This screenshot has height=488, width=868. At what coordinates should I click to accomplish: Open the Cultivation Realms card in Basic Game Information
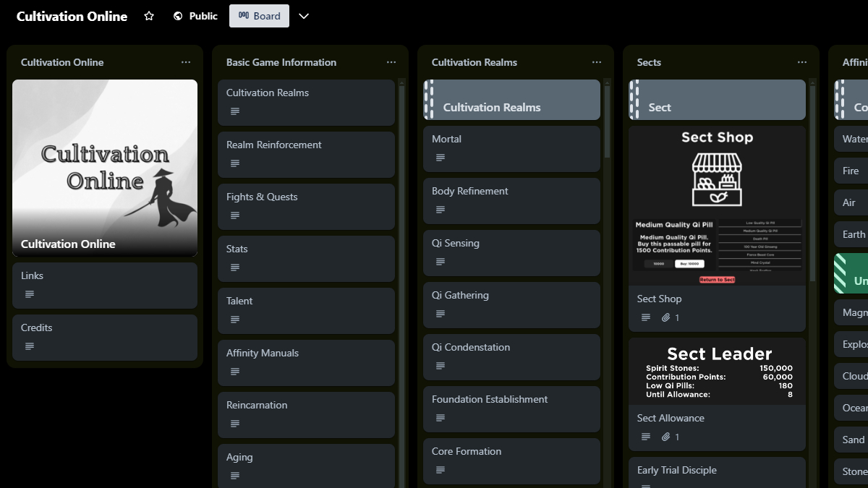(306, 103)
